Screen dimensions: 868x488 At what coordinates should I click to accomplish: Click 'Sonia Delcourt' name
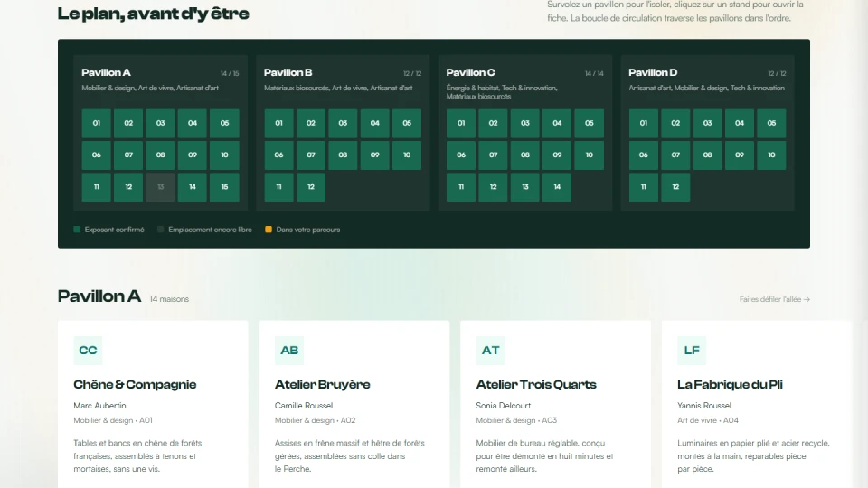[504, 406]
